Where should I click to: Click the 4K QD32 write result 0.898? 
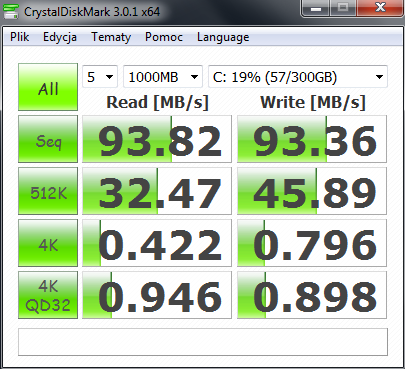[x=312, y=295]
